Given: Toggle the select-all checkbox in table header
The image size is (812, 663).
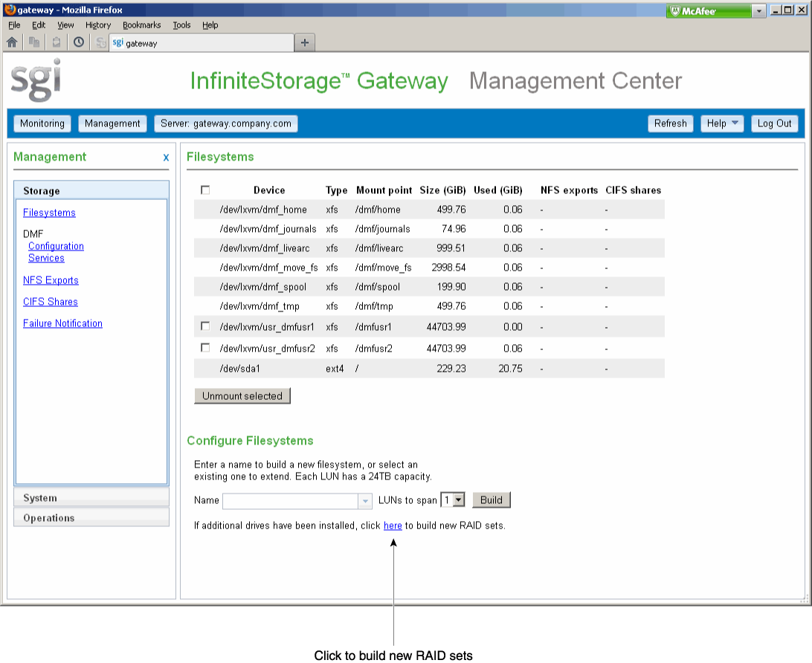Looking at the screenshot, I should click(x=205, y=190).
